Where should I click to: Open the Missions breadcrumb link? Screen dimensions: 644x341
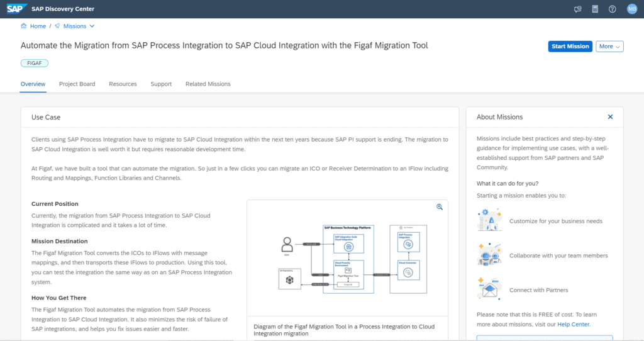[x=75, y=26]
